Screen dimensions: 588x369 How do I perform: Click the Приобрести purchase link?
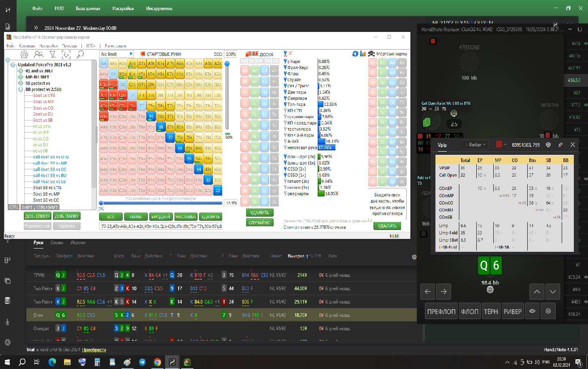click(94, 350)
